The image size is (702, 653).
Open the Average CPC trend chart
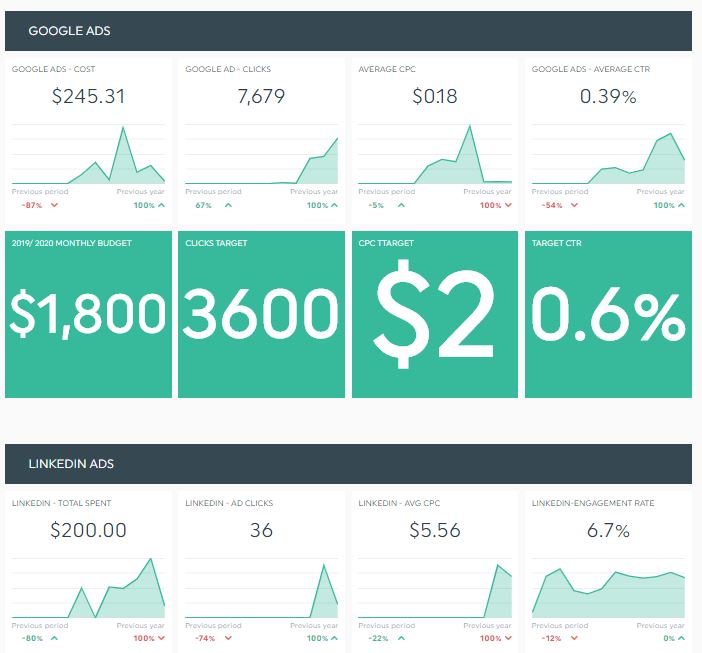435,154
